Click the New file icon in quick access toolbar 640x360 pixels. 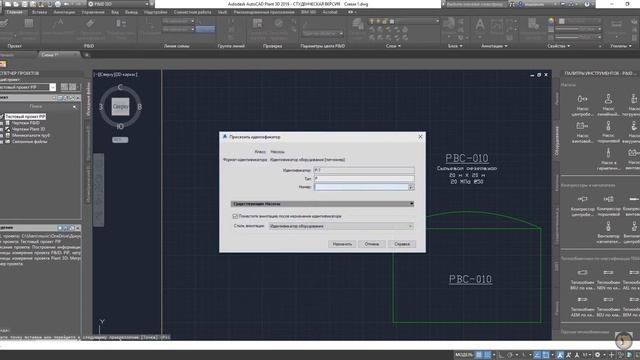[x=7, y=4]
